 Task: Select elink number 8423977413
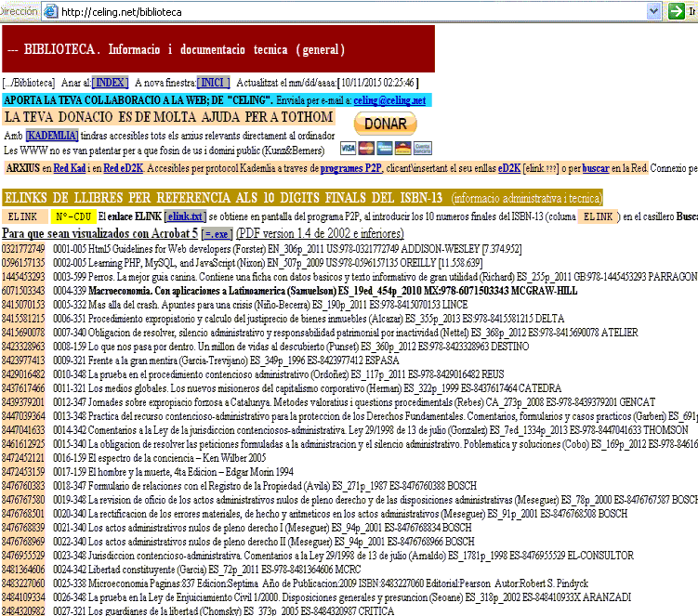click(23, 360)
